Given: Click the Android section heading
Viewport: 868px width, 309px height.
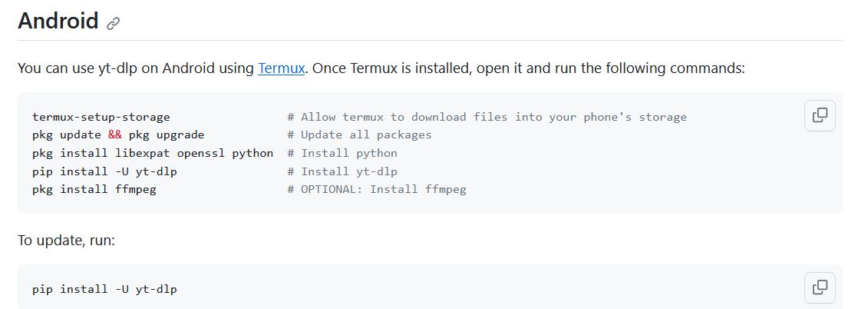Looking at the screenshot, I should coord(58,21).
